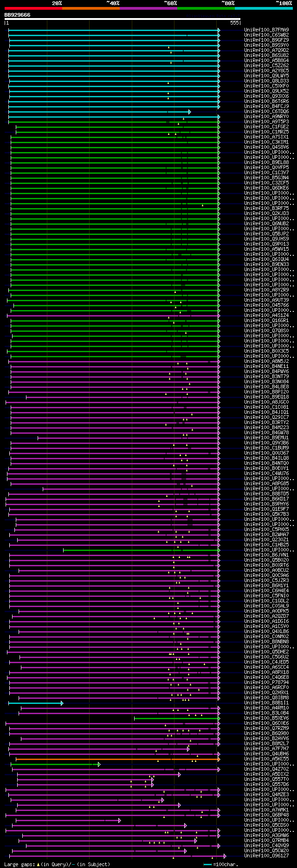The height and width of the screenshot is (868, 297).
Task: Open hit UniRef100_A7Q9D2
Action: point(266,51)
